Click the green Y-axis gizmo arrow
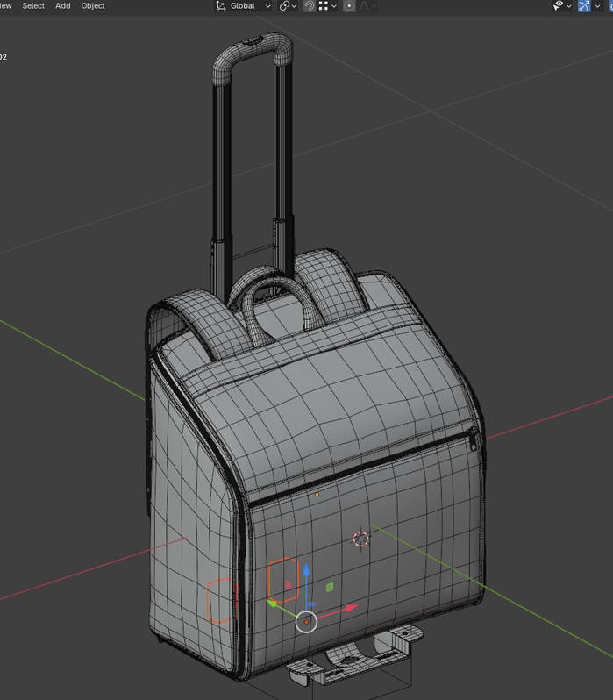This screenshot has width=613, height=700. (x=274, y=603)
